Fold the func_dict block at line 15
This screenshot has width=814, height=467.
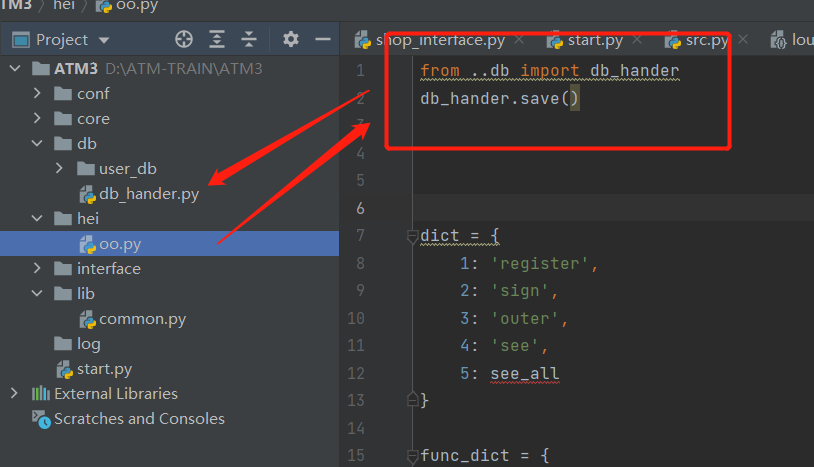click(x=413, y=457)
